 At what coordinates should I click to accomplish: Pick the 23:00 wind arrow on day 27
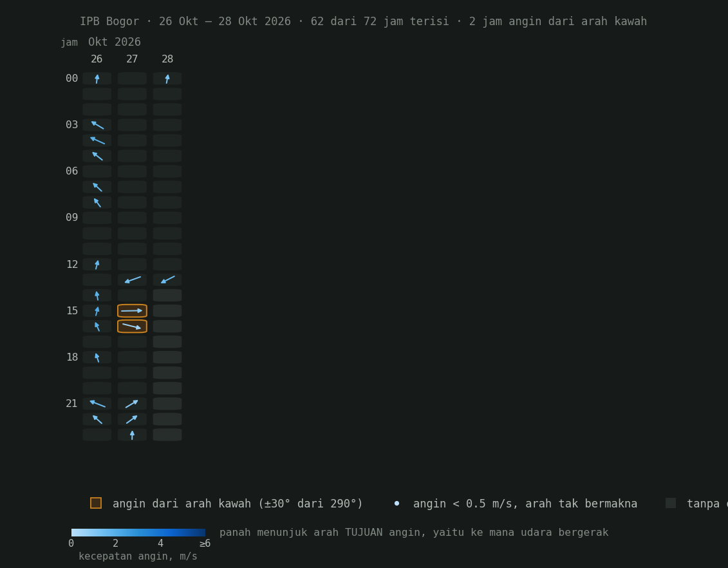coord(133,435)
